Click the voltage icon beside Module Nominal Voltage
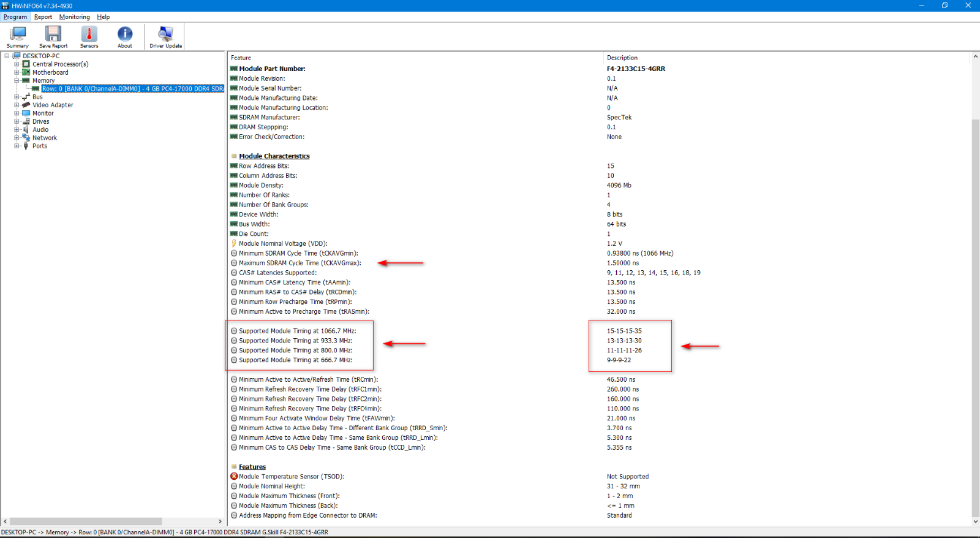 (x=234, y=243)
